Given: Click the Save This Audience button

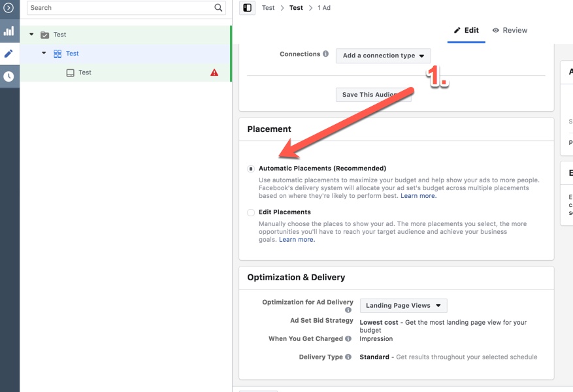Looking at the screenshot, I should pos(373,94).
